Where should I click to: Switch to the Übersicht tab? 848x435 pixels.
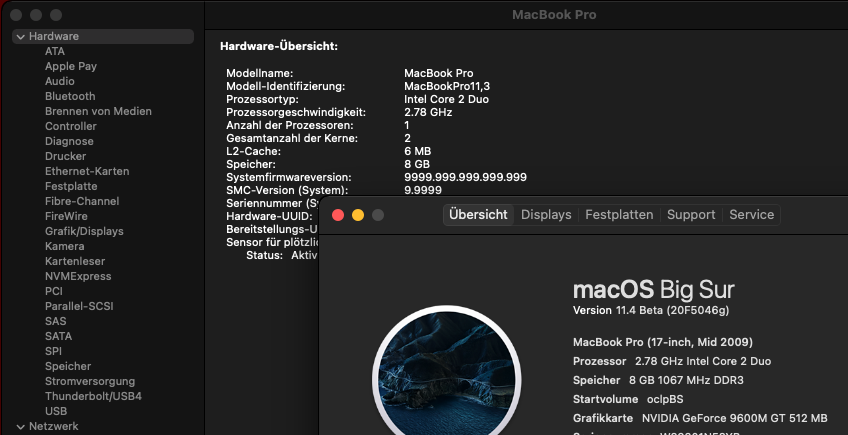click(478, 215)
